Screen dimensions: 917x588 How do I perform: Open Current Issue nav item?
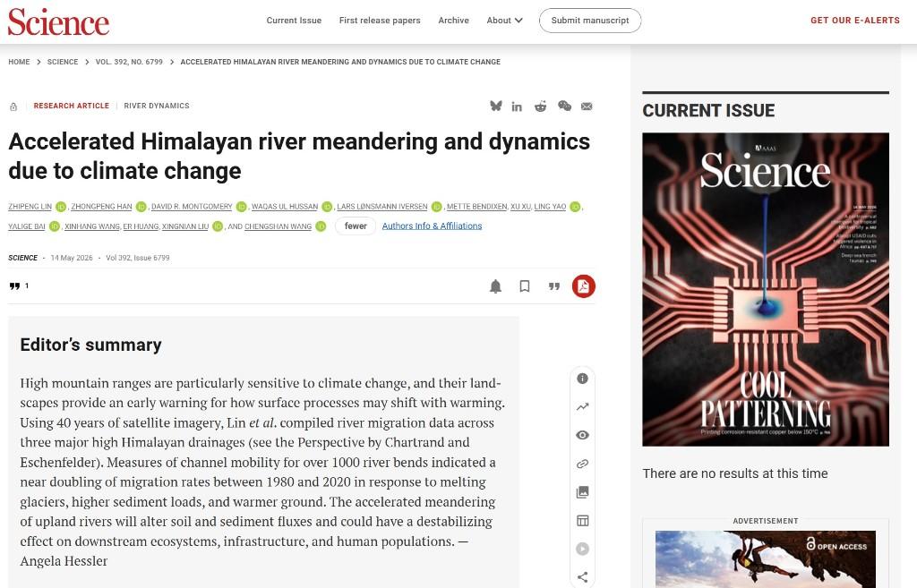[x=294, y=21]
